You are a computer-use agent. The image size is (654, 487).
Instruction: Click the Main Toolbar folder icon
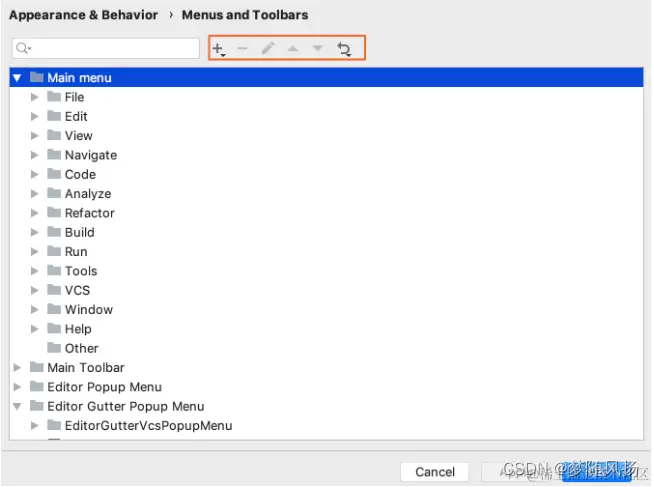click(37, 367)
